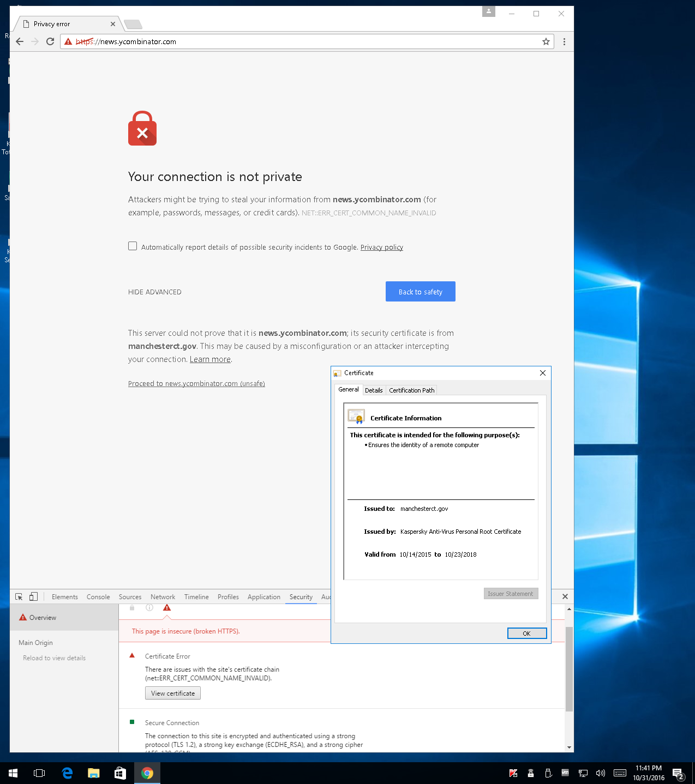Close the Certificate dialog
695x784 pixels.
(x=543, y=373)
